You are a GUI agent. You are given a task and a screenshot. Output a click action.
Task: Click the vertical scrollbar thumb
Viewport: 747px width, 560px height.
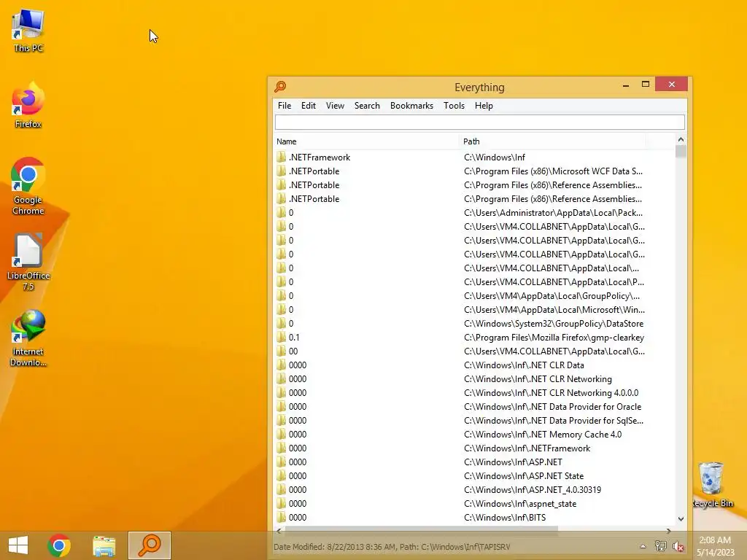click(x=681, y=152)
